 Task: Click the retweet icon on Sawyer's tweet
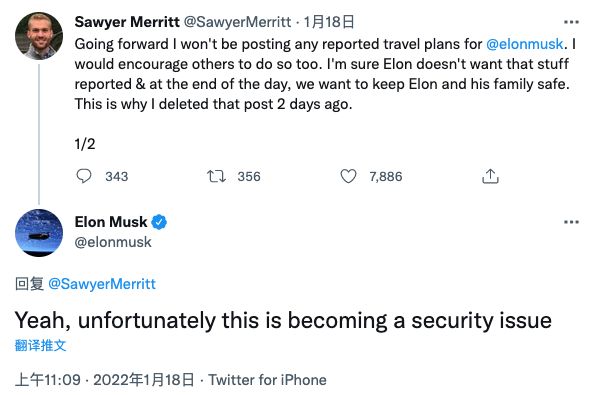tap(217, 176)
